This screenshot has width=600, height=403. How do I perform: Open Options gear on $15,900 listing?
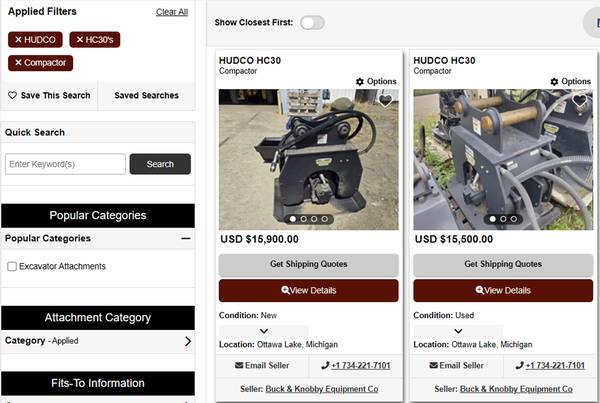376,82
